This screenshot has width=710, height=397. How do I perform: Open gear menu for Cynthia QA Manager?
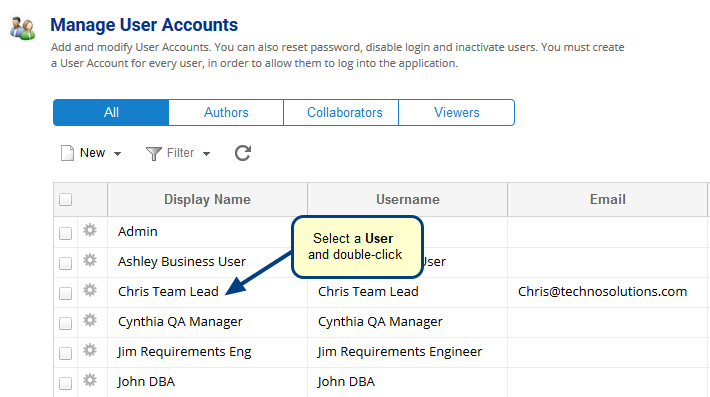[x=90, y=320]
